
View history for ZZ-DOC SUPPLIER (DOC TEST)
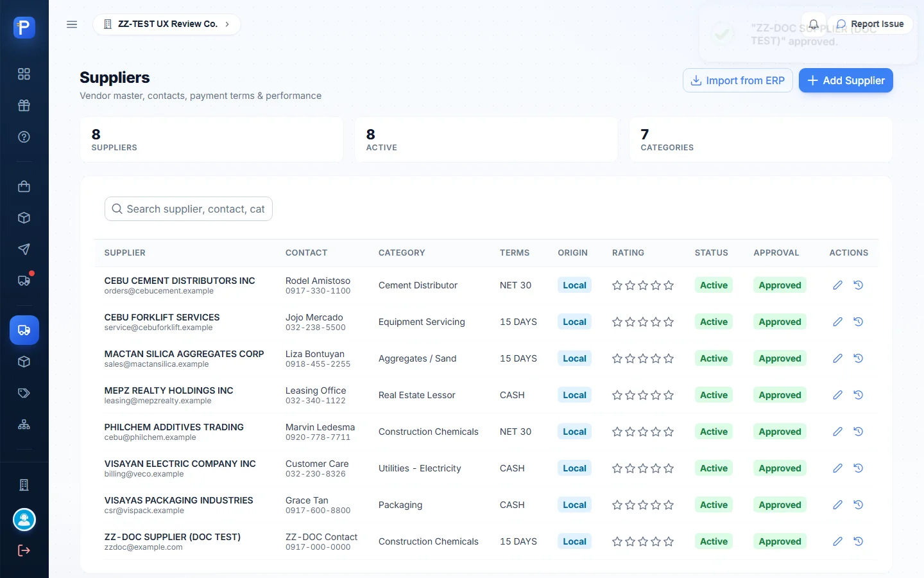pyautogui.click(x=859, y=541)
